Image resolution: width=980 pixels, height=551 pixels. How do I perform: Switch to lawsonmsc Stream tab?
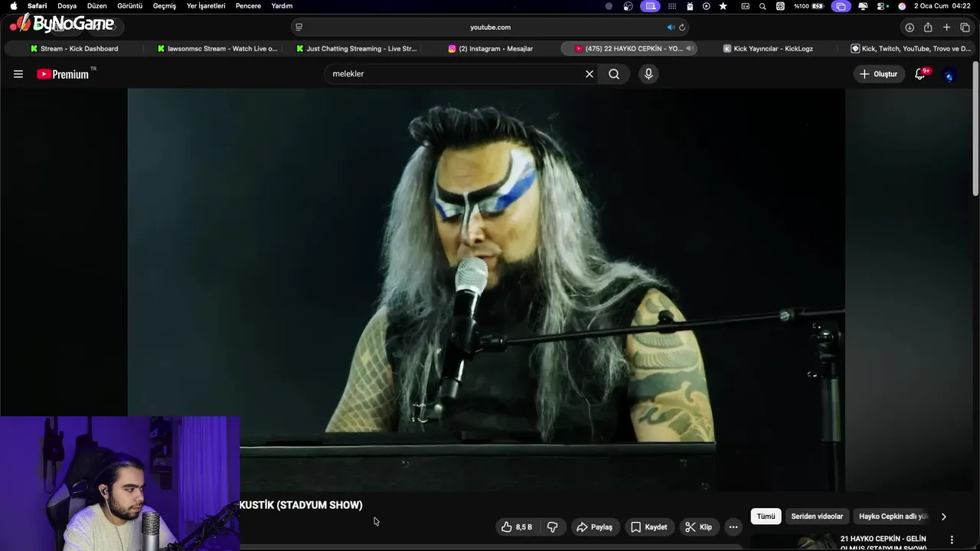(x=217, y=49)
